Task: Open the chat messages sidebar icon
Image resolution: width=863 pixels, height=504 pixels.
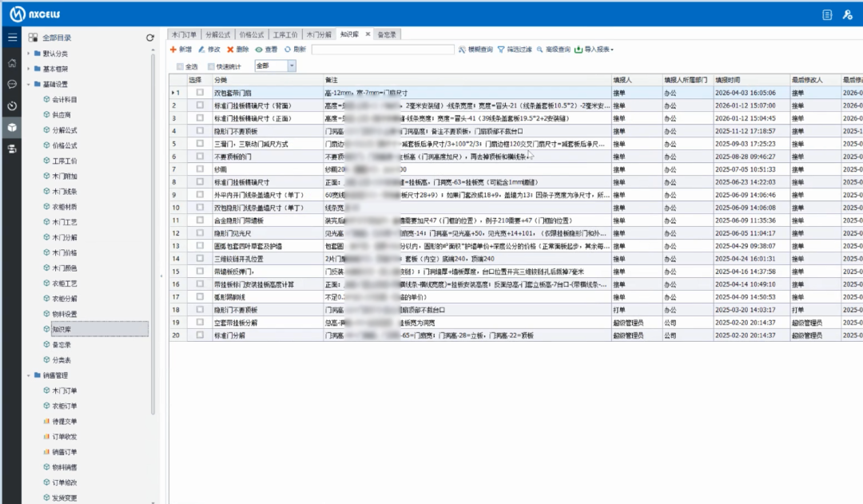Action: click(x=12, y=84)
